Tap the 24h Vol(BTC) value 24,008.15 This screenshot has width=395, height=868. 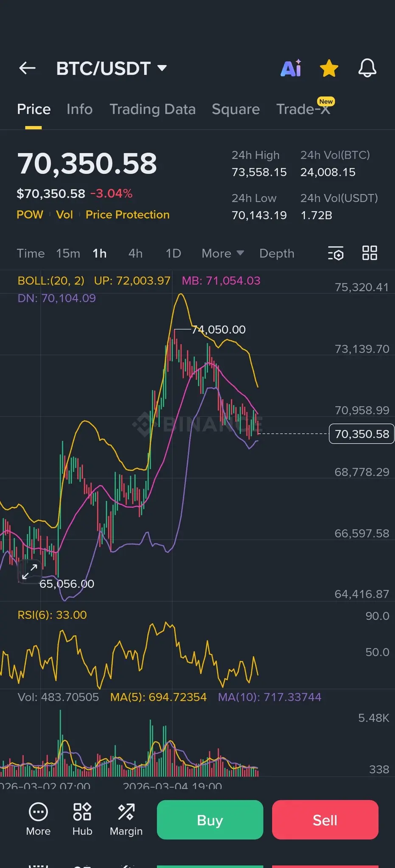pyautogui.click(x=328, y=172)
